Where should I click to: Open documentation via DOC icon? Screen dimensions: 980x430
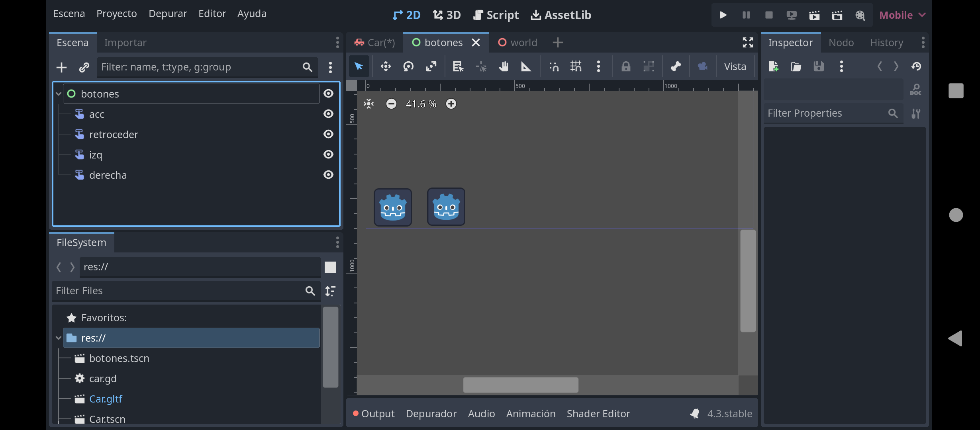point(915,90)
